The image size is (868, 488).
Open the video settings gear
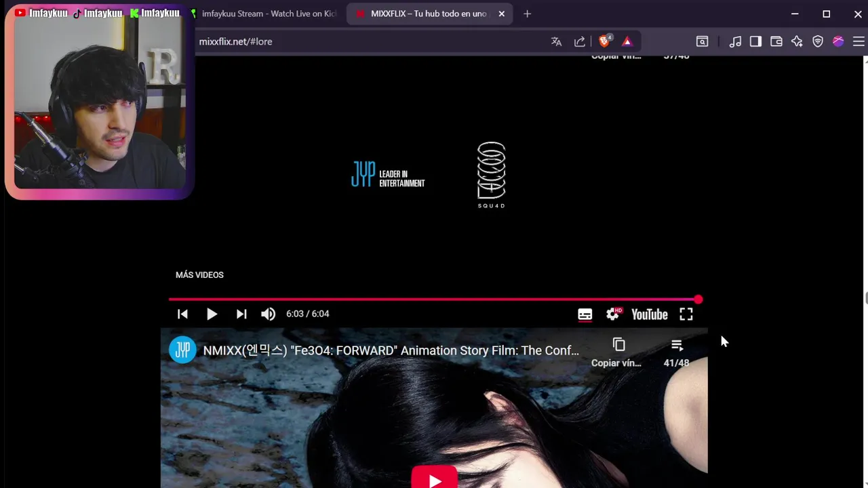[x=614, y=314]
